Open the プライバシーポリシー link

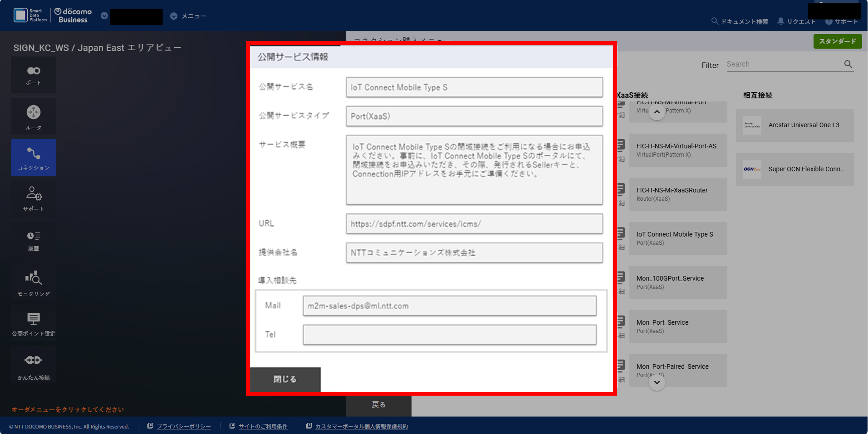click(184, 426)
